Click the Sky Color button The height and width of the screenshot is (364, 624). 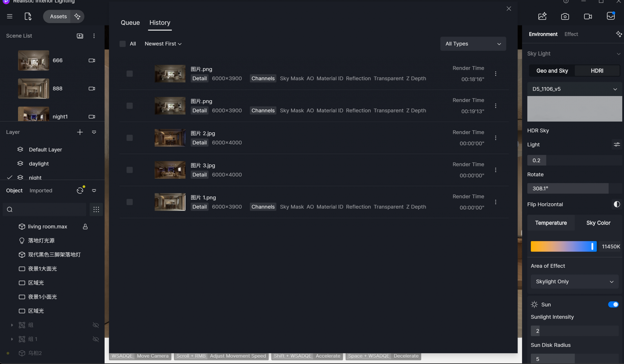tap(598, 223)
